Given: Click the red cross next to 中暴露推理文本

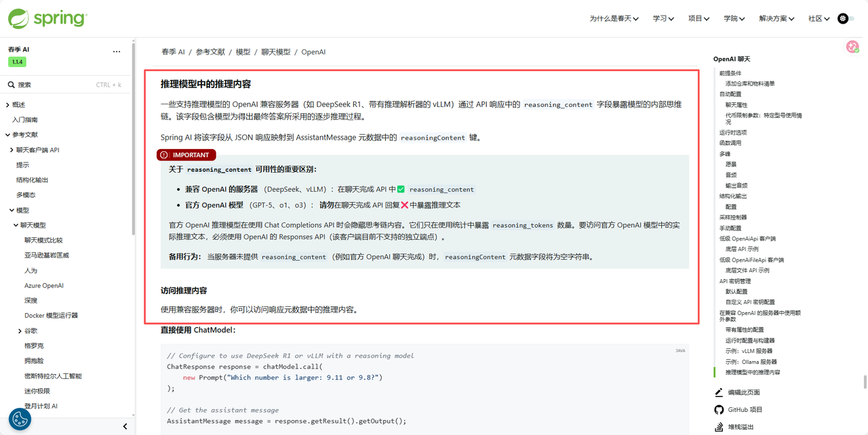Looking at the screenshot, I should (x=405, y=205).
